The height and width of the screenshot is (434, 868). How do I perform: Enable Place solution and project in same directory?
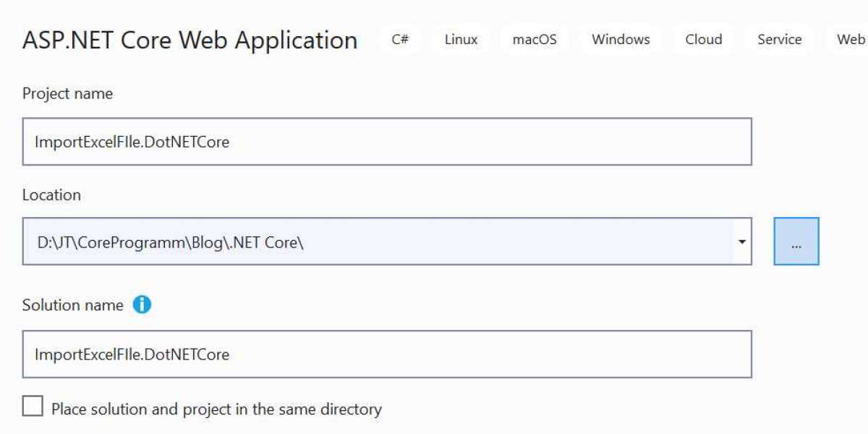(x=33, y=407)
